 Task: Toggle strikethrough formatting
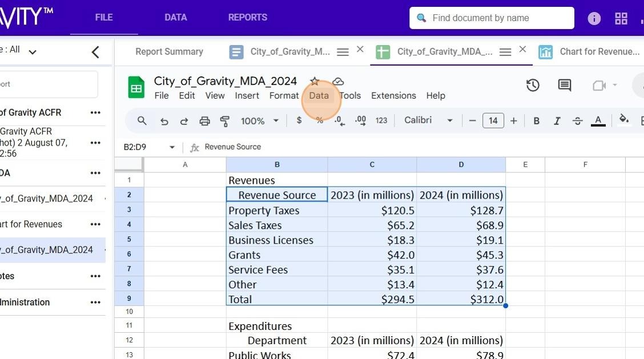pos(577,121)
